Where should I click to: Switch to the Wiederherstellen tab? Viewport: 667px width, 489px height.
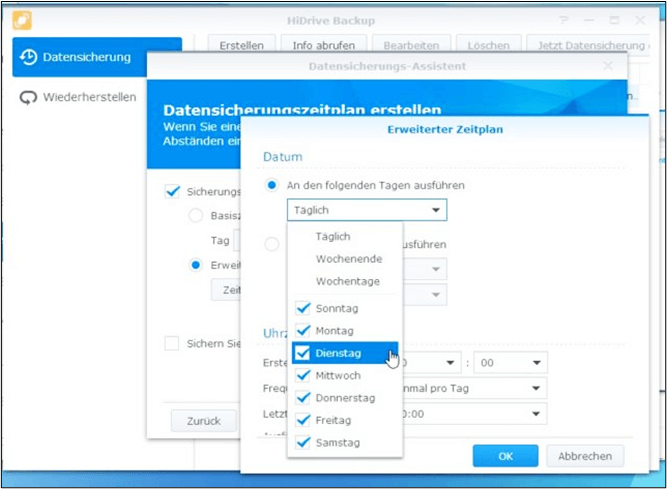78,97
